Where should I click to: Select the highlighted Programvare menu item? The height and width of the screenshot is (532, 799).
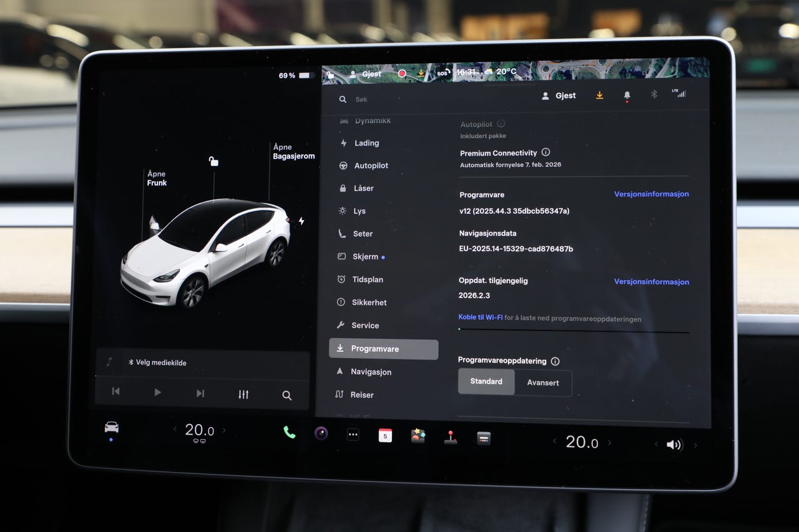pyautogui.click(x=383, y=349)
